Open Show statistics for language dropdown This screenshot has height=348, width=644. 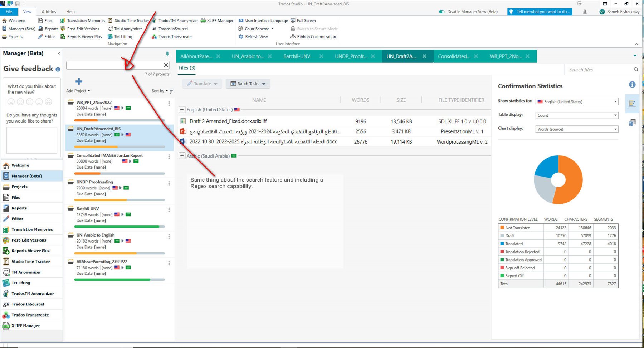[577, 102]
